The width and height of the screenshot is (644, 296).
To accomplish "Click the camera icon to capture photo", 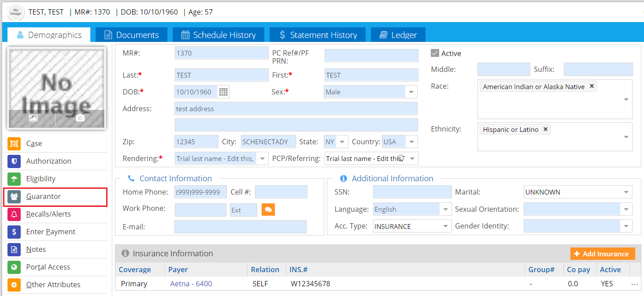I will pyautogui.click(x=80, y=118).
